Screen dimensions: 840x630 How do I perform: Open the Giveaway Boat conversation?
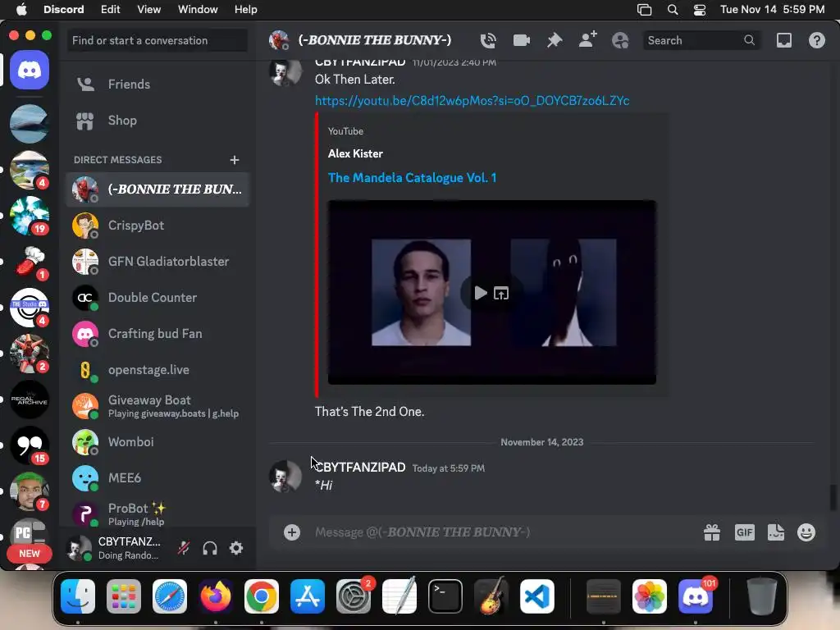[x=157, y=406]
